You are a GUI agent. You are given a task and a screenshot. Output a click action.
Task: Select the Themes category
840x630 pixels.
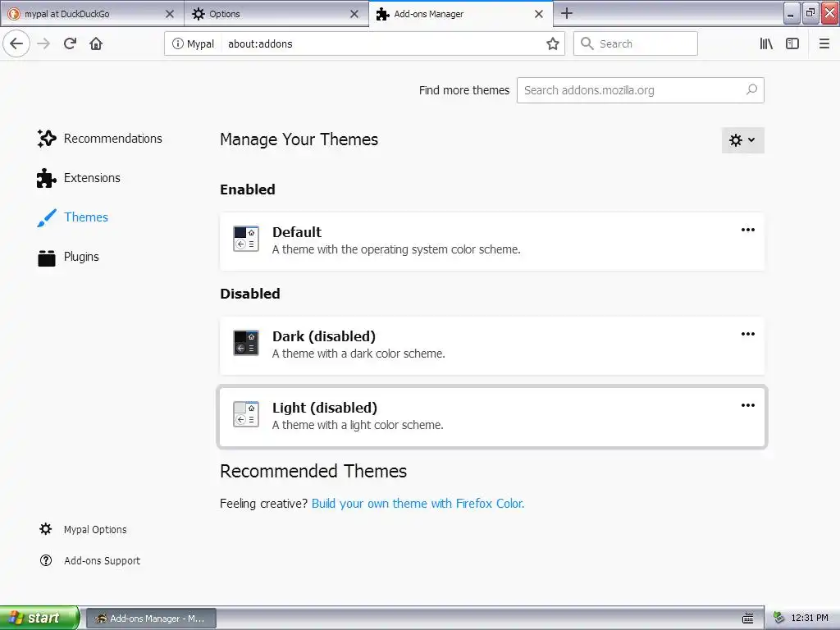pos(73,217)
